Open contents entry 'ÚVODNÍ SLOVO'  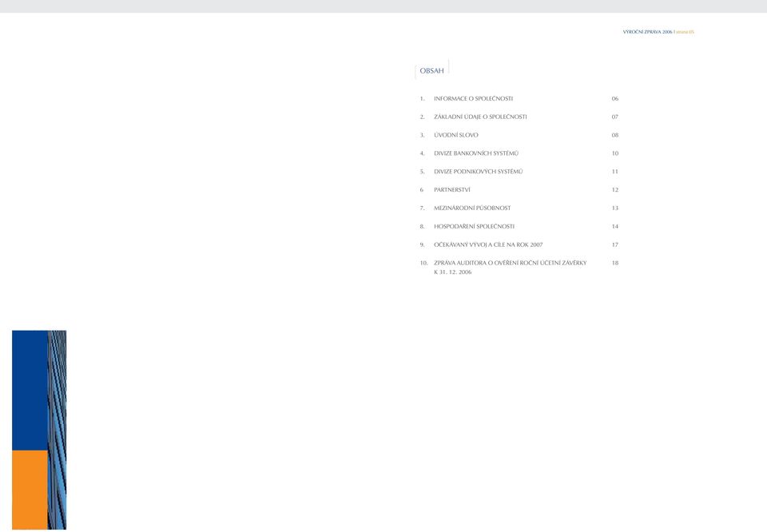click(456, 135)
